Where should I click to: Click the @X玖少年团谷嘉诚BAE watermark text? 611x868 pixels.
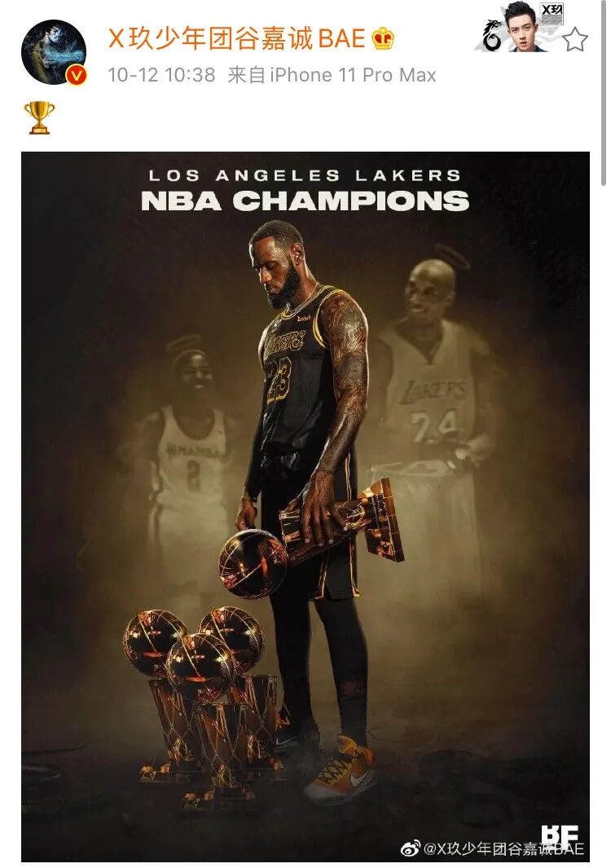(503, 848)
